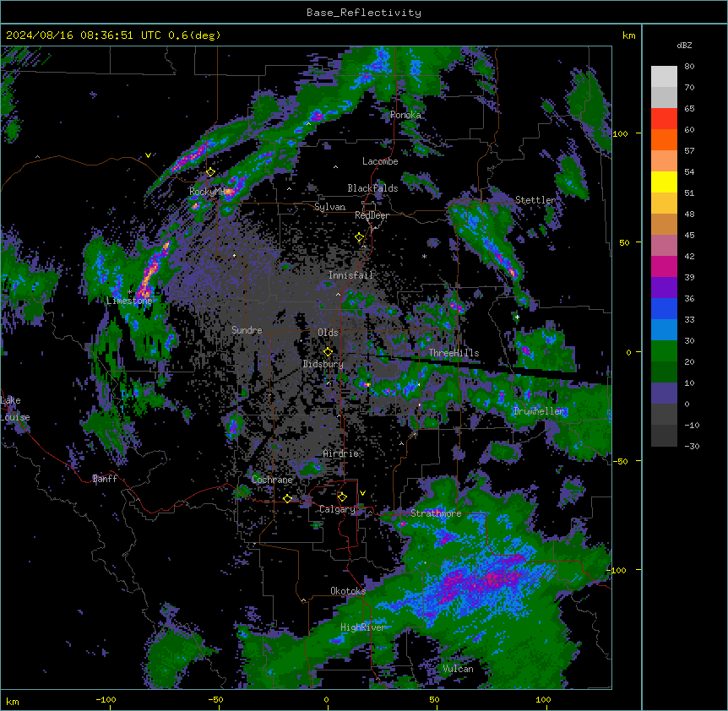Select the purple swatch between 39 and 36

664,288
